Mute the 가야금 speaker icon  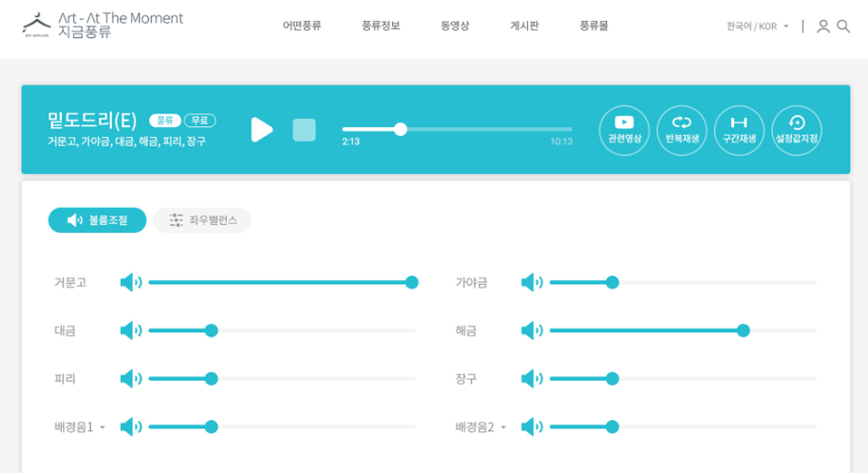coord(532,282)
